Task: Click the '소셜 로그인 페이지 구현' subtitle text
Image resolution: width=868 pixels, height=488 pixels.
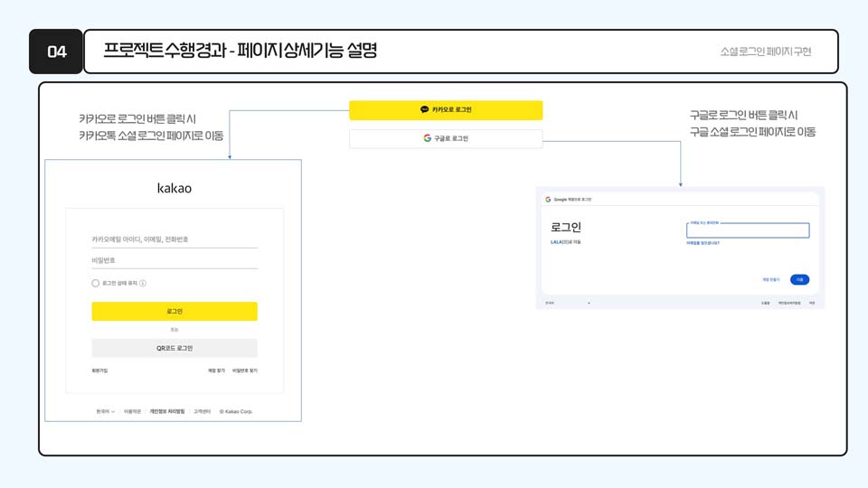Action: 766,52
